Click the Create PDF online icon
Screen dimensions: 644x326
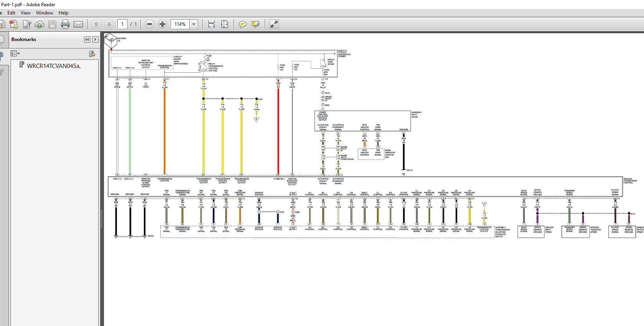(14, 24)
